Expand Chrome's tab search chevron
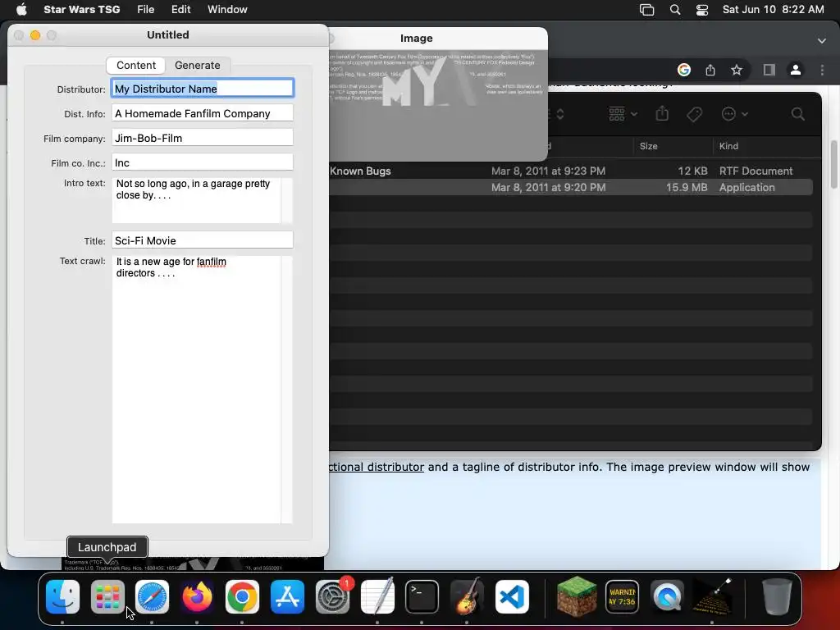This screenshot has height=630, width=840. coord(822,41)
